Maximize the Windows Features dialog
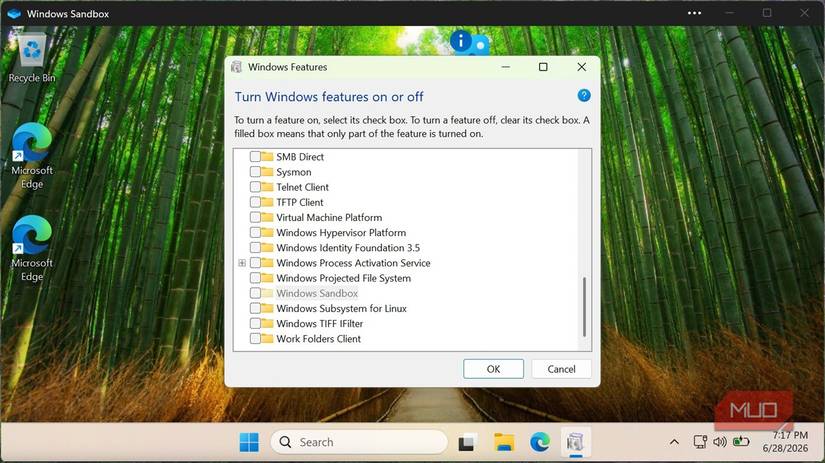Image resolution: width=825 pixels, height=463 pixels. click(x=543, y=67)
